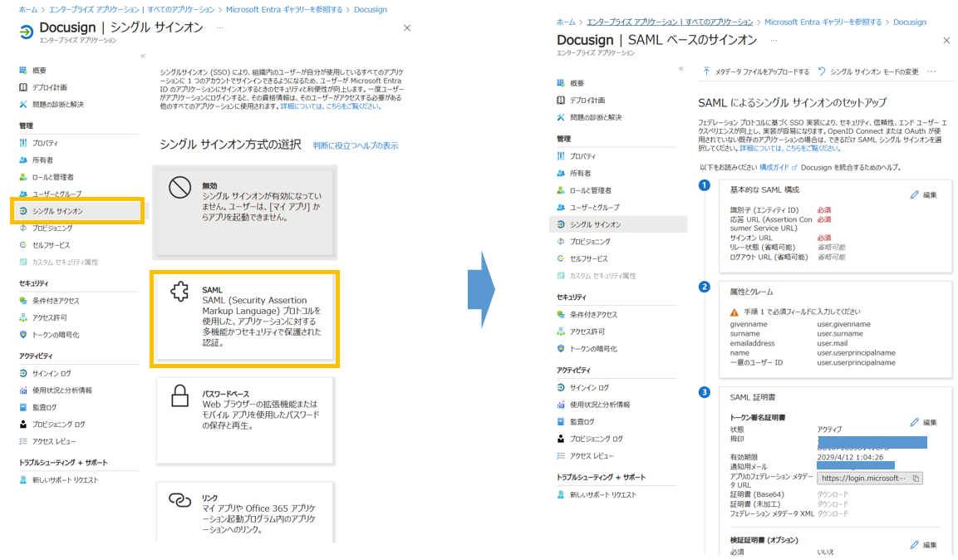Click the federation metadata URL field
The width and height of the screenshot is (958, 560).
(x=869, y=479)
